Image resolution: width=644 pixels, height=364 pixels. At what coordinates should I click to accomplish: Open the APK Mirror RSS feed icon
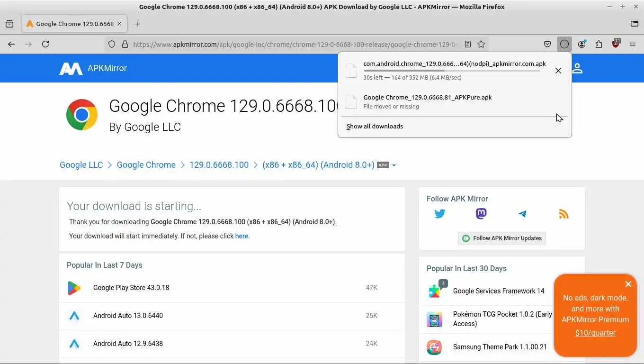tap(563, 214)
